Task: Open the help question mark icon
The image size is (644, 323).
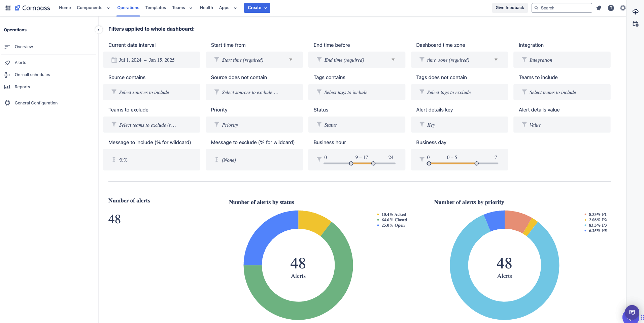Action: click(611, 8)
